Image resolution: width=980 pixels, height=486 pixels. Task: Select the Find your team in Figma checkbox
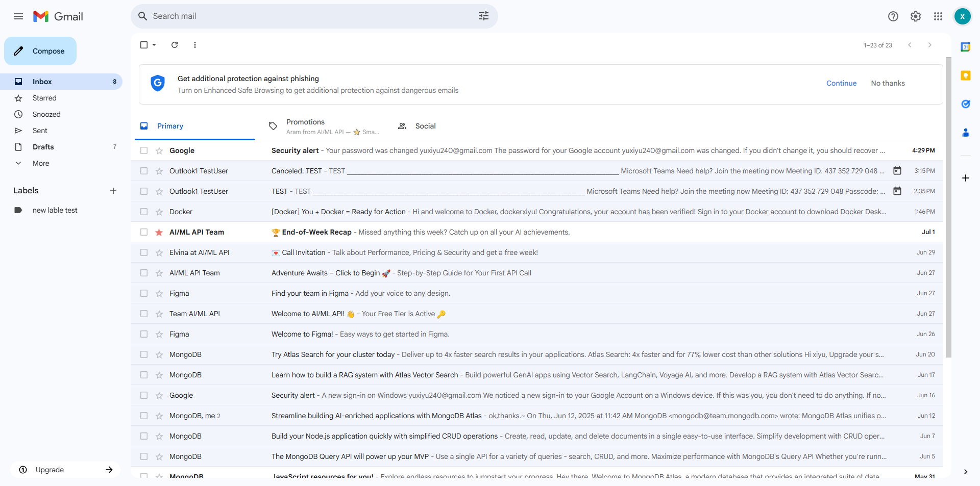[144, 293]
